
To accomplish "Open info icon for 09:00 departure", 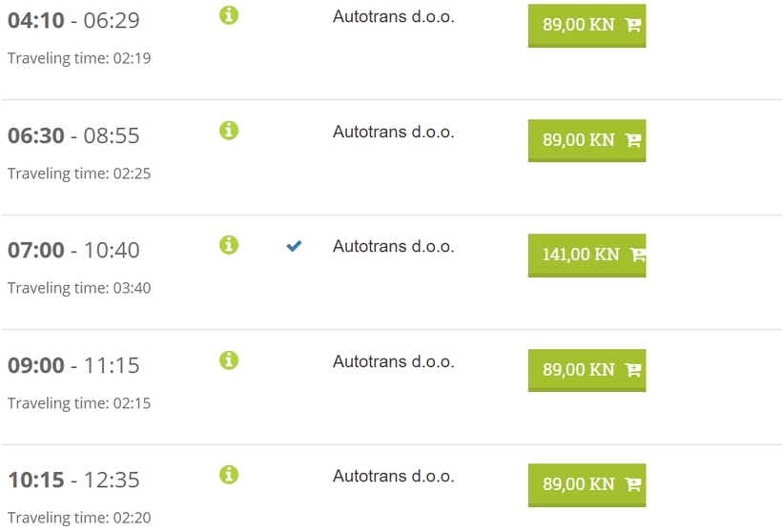I will coord(229,360).
